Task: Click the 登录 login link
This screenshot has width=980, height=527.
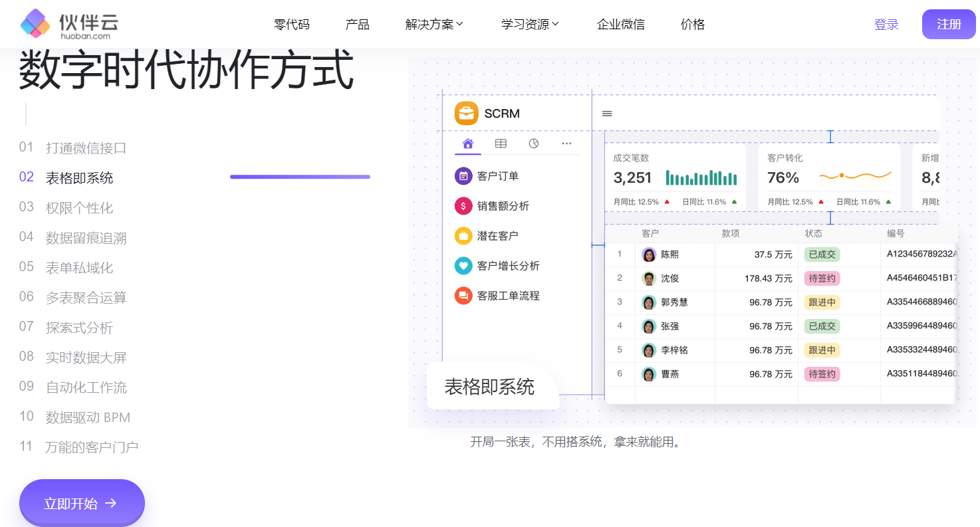Action: (886, 25)
